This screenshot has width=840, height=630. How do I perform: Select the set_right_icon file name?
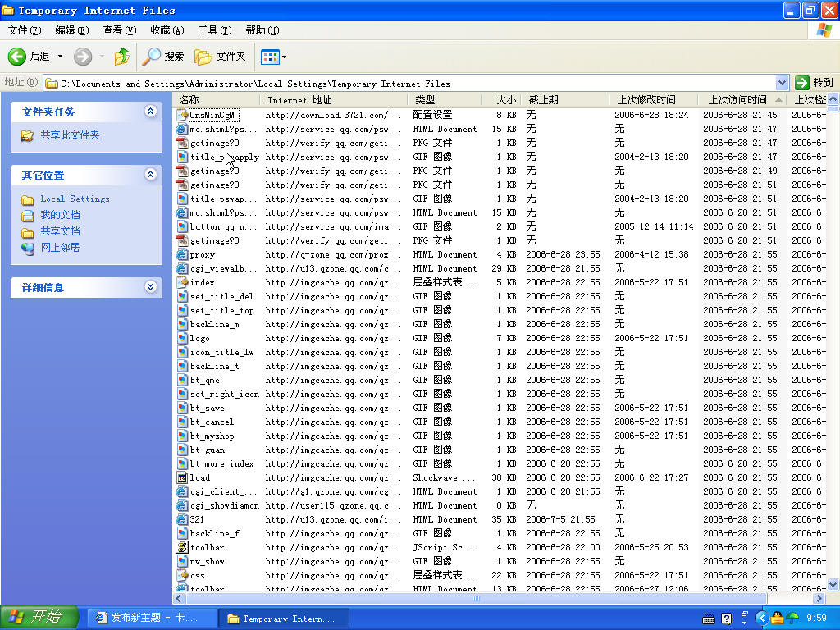[x=225, y=394]
